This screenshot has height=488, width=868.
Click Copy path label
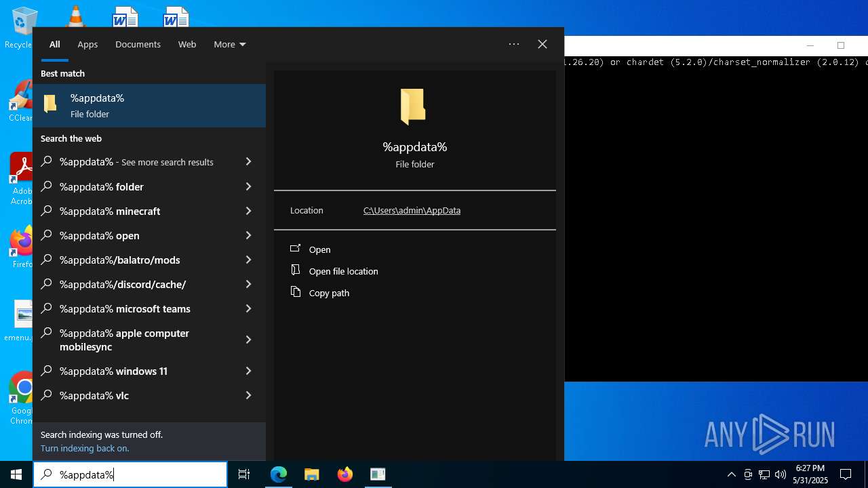pyautogui.click(x=329, y=293)
